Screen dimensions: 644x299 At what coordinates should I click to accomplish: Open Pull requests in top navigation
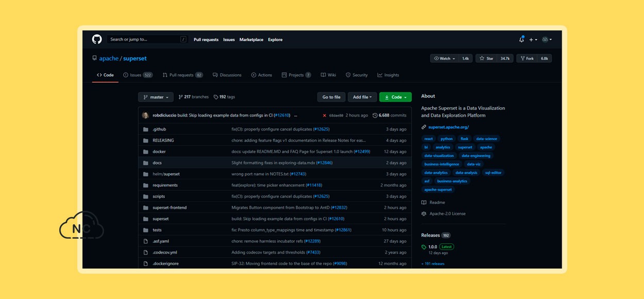click(206, 40)
